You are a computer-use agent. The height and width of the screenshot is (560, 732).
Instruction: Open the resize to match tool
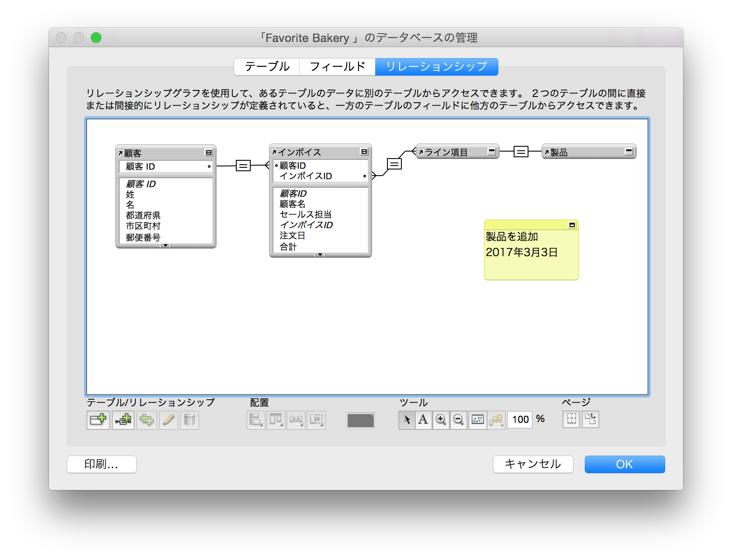pos(316,420)
